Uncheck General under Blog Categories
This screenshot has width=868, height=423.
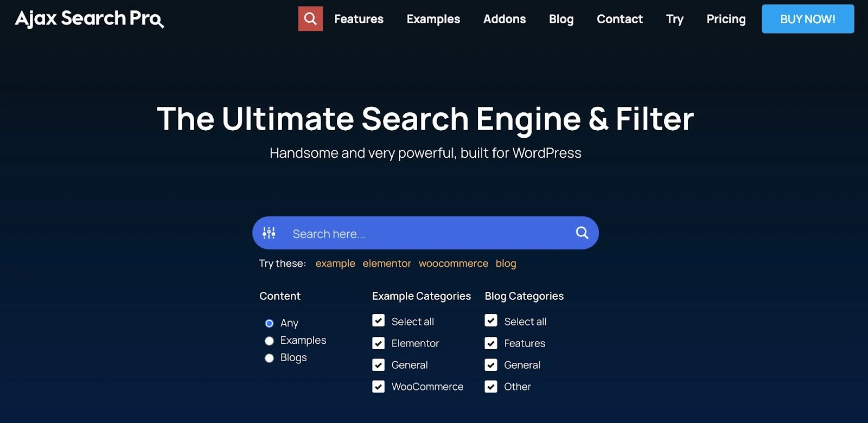[491, 365]
